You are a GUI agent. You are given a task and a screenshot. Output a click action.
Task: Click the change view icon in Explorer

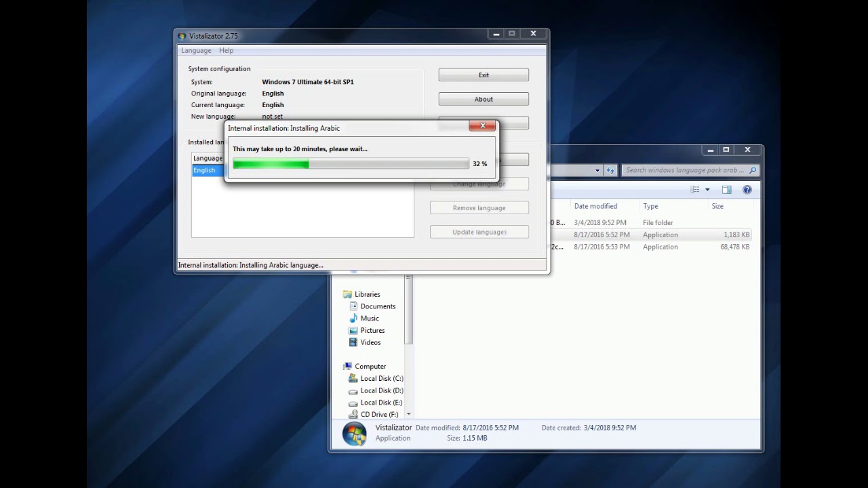click(694, 190)
